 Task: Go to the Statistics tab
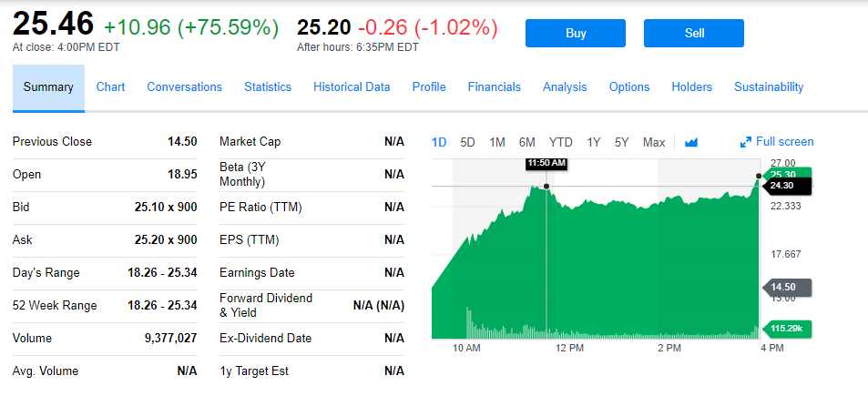(268, 87)
